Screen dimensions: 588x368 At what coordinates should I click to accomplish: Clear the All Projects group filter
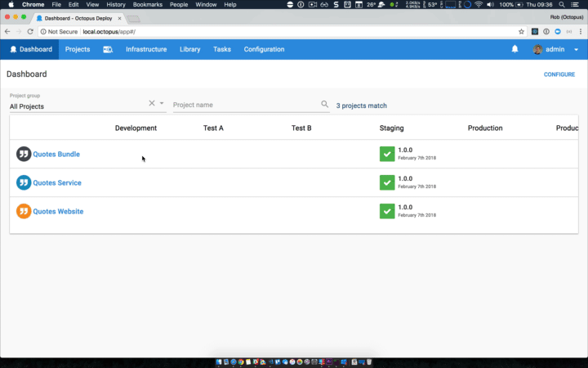pyautogui.click(x=152, y=103)
